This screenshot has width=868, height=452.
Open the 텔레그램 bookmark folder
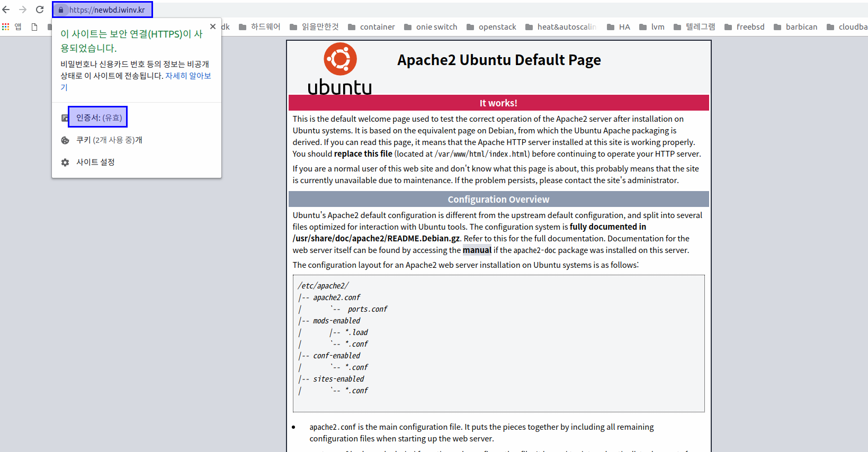pyautogui.click(x=694, y=26)
